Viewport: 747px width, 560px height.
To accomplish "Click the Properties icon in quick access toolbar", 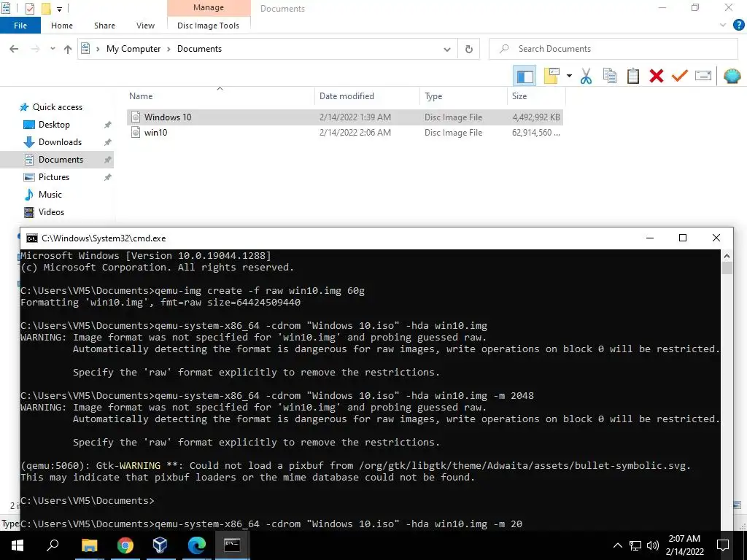I will click(x=29, y=9).
